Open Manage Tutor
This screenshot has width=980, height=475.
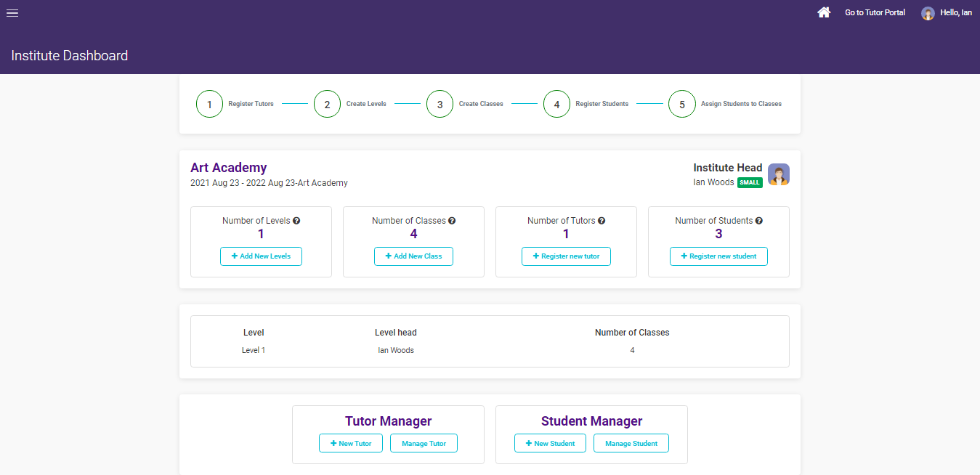(424, 443)
